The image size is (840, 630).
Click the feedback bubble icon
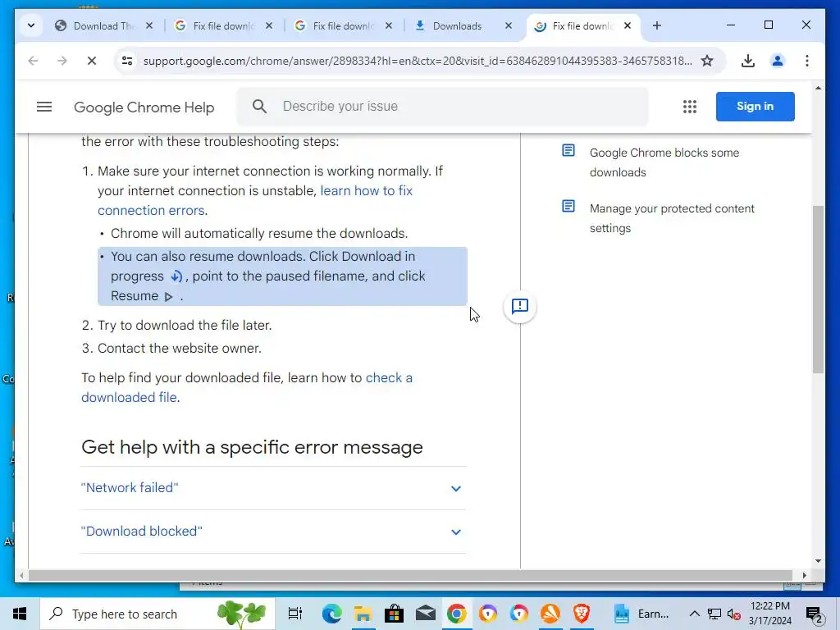click(519, 307)
